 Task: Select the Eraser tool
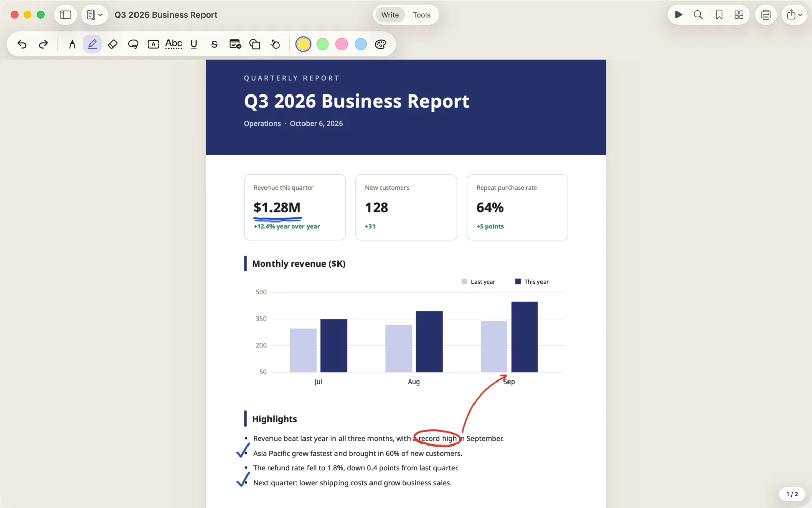(113, 44)
